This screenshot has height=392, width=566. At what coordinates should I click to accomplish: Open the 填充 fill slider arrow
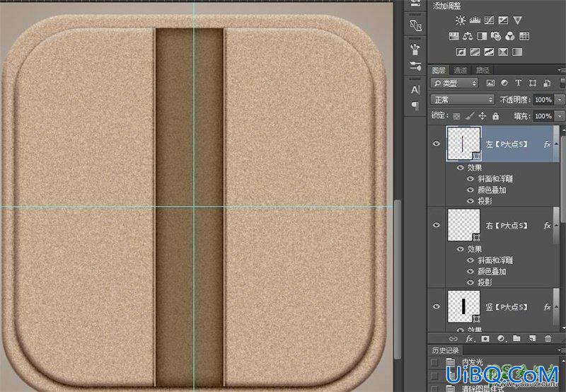(560, 116)
